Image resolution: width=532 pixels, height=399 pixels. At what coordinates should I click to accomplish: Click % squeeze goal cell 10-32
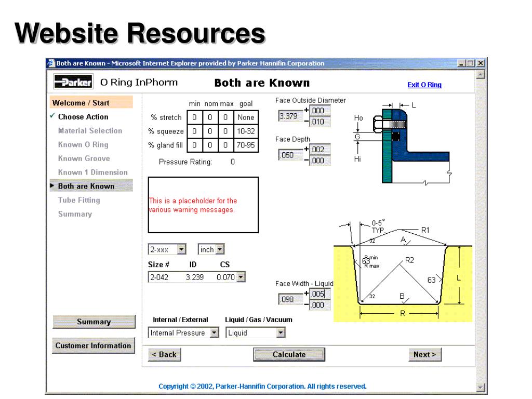246,131
